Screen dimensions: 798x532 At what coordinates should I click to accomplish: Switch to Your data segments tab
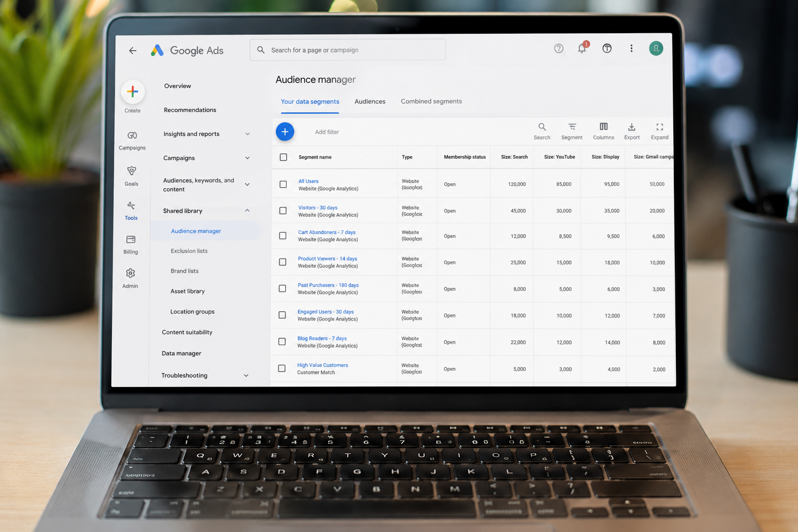310,102
